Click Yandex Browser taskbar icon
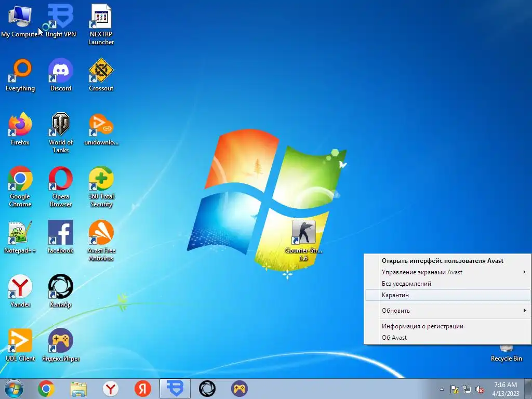This screenshot has height=399, width=532. tap(111, 389)
